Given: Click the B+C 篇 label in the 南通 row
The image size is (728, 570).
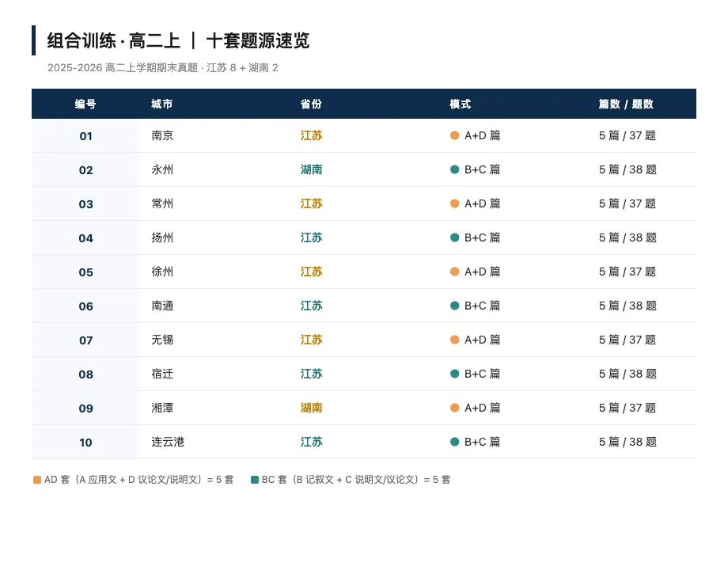Looking at the screenshot, I should point(483,306).
